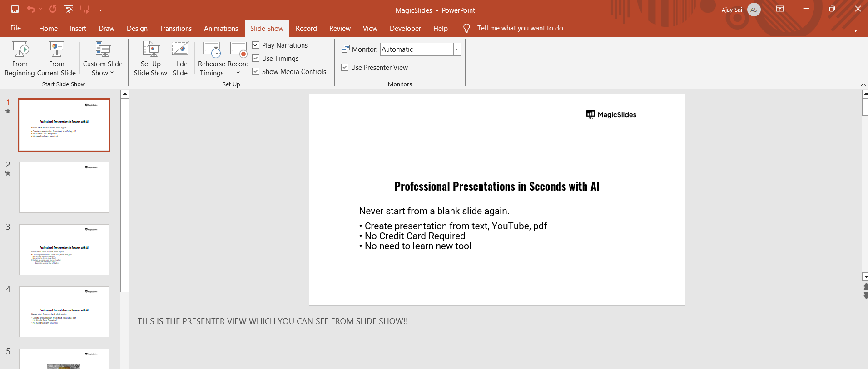Open the comments pane icon

(x=858, y=28)
